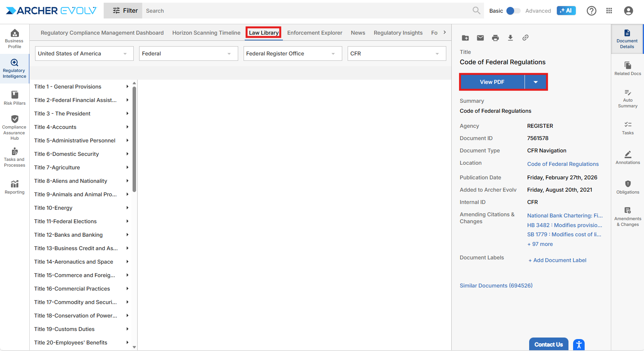This screenshot has height=351, width=644.
Task: Click the add-to-folder icon in document toolbar
Action: click(465, 38)
